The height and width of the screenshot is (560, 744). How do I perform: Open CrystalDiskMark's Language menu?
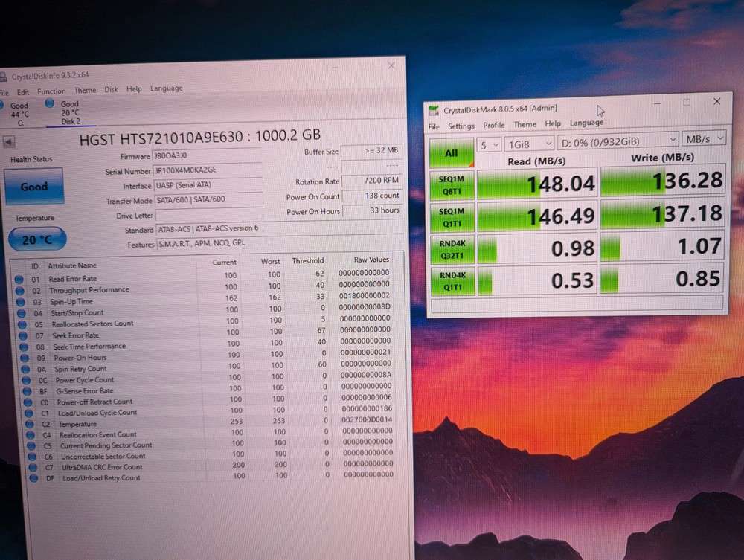[586, 123]
